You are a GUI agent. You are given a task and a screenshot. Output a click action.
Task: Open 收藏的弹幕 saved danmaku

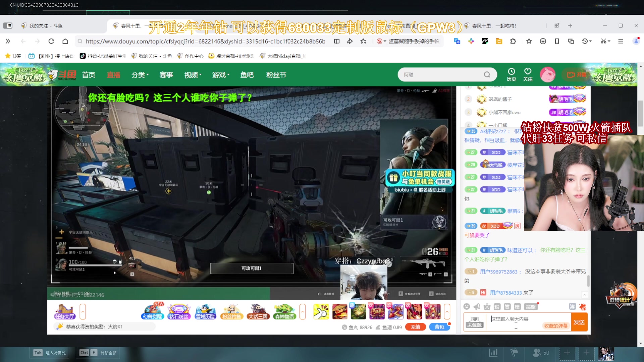[556, 326]
